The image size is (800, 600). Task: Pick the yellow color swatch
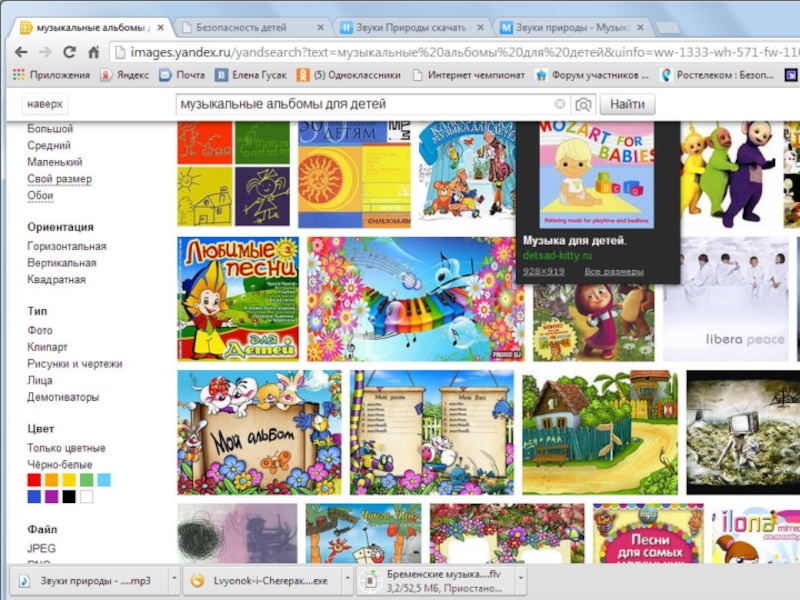[69, 480]
